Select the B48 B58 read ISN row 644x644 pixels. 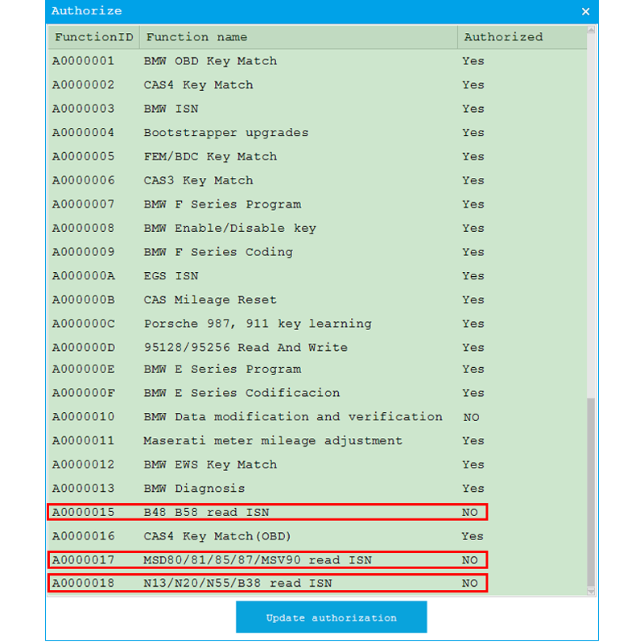(317, 512)
